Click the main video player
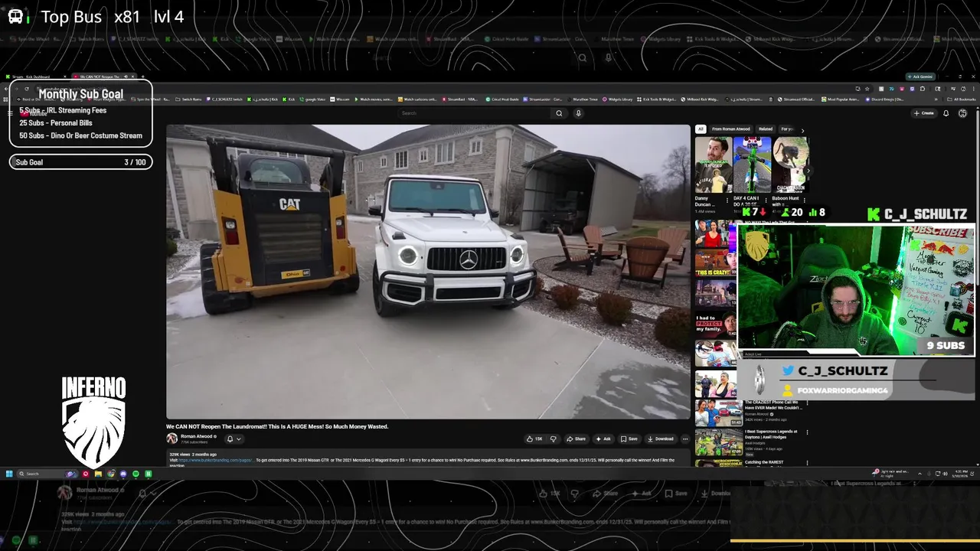The height and width of the screenshot is (551, 980). pyautogui.click(x=428, y=272)
